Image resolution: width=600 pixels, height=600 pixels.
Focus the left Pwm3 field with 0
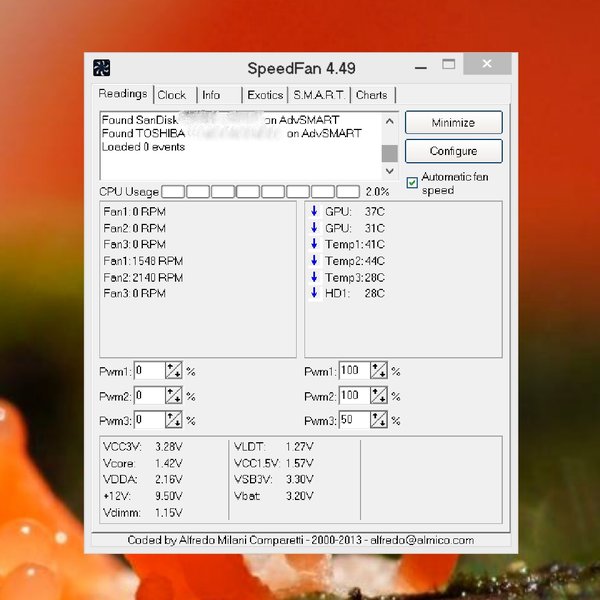coord(150,421)
